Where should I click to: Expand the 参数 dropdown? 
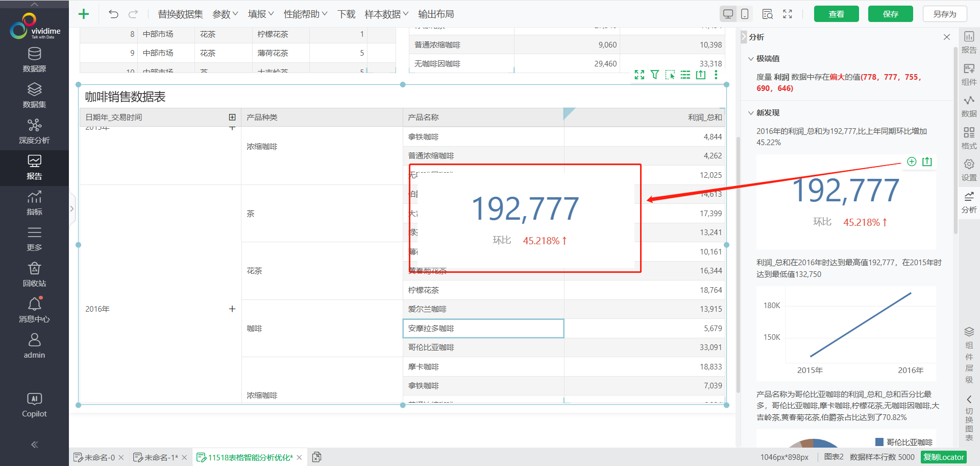tap(225, 14)
